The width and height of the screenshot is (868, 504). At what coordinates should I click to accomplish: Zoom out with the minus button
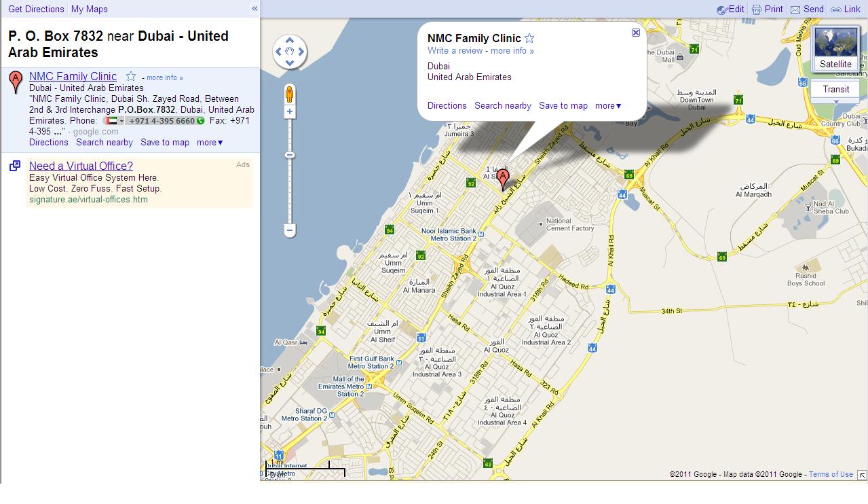point(290,230)
